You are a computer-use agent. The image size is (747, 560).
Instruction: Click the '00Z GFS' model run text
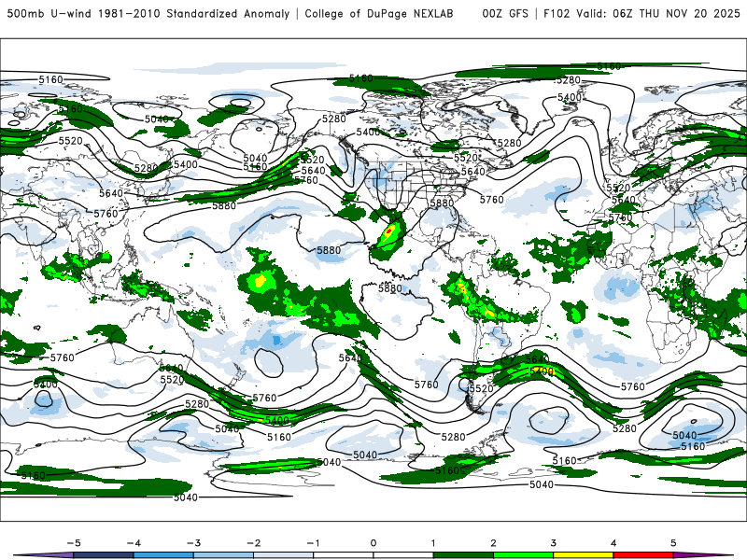[x=505, y=13]
